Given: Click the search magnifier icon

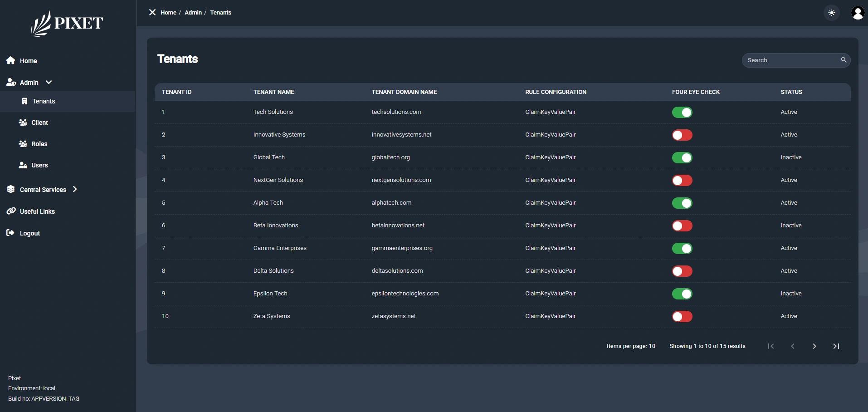Looking at the screenshot, I should (x=844, y=60).
